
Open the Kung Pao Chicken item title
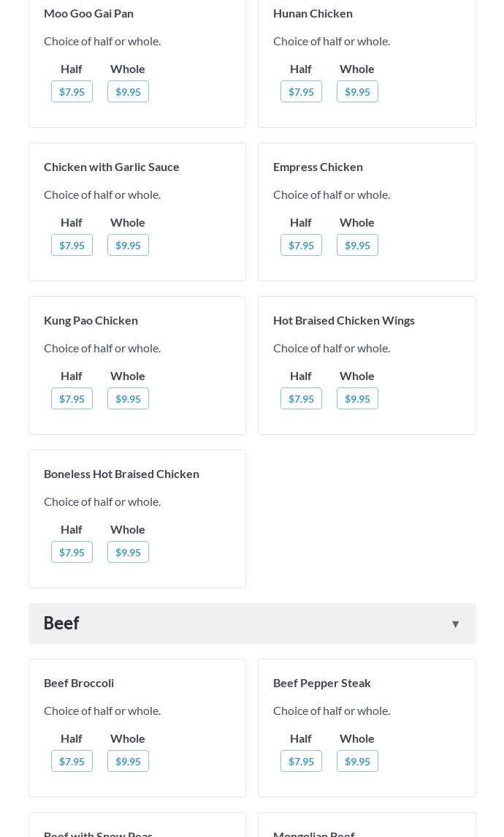[91, 320]
